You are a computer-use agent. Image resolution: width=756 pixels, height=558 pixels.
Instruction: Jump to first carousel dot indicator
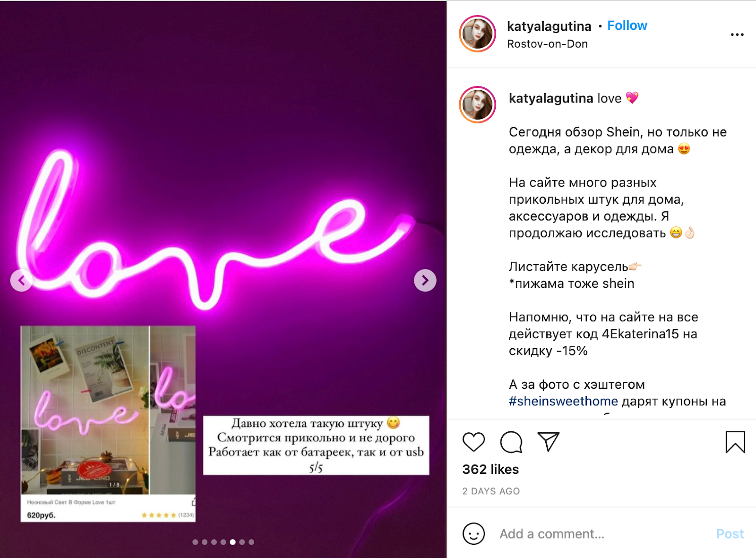click(x=195, y=542)
